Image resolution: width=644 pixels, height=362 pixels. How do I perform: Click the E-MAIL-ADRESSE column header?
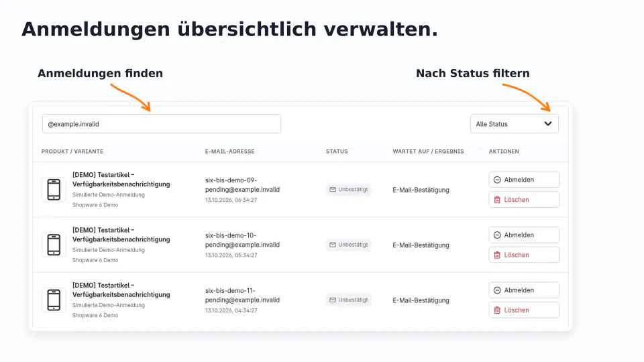230,152
